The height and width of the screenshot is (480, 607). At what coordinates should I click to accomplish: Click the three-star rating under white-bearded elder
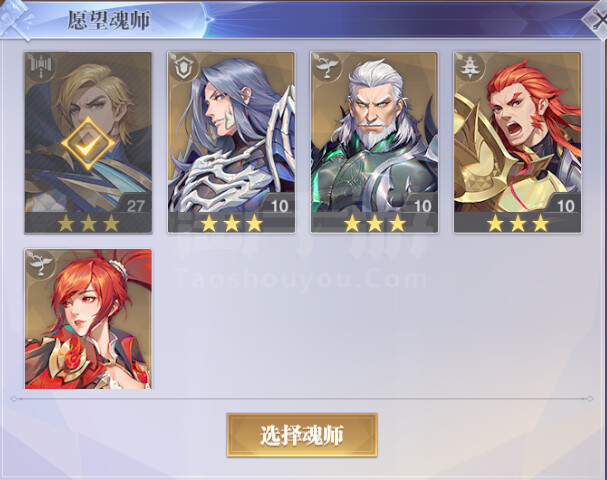375,223
